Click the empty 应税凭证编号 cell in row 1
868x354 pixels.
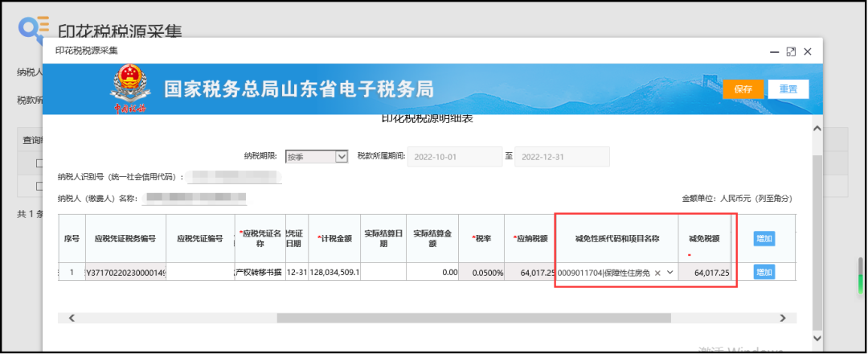(200, 272)
